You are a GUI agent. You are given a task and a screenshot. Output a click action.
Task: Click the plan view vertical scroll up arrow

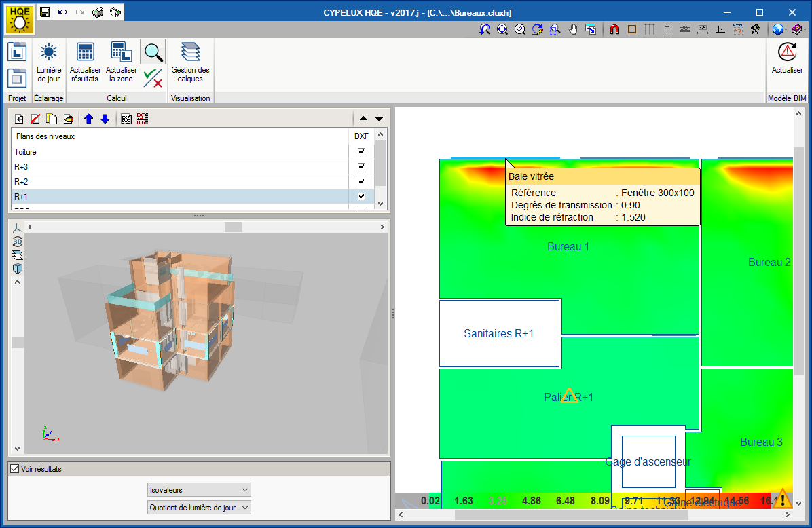(x=798, y=114)
